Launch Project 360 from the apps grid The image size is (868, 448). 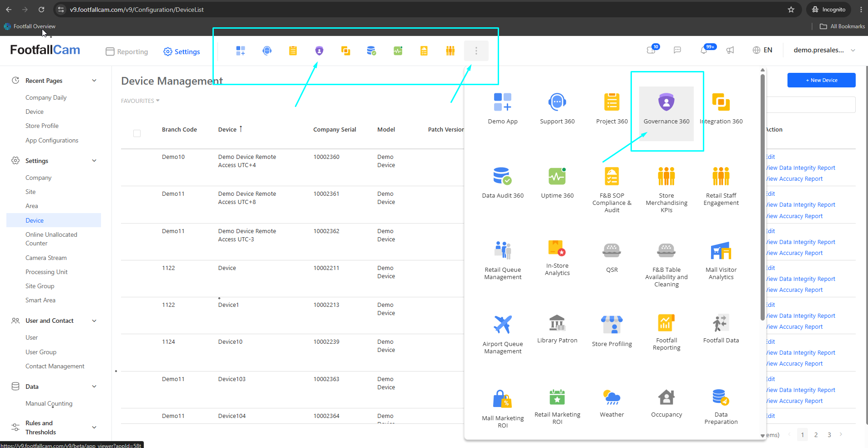[612, 109]
